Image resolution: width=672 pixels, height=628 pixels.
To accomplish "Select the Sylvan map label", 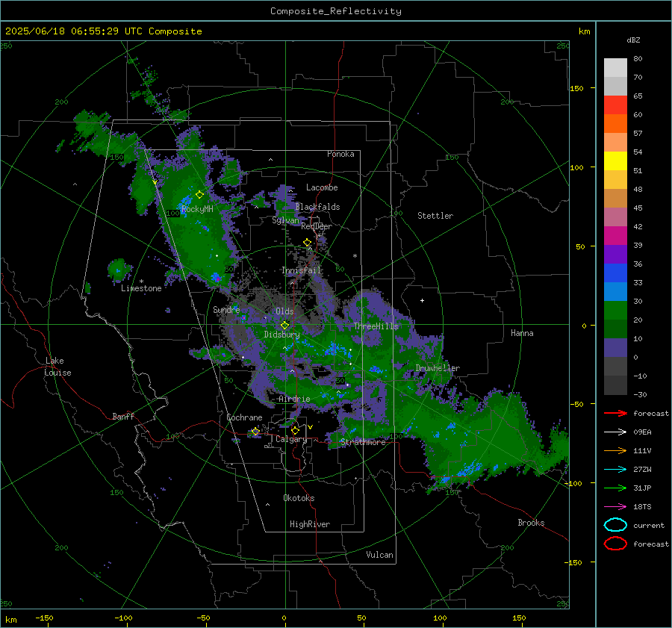I will 285,220.
